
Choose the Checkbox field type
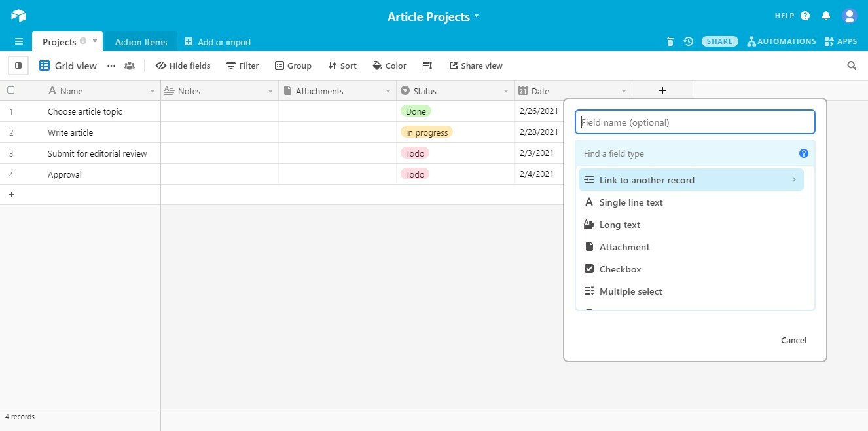click(x=620, y=269)
